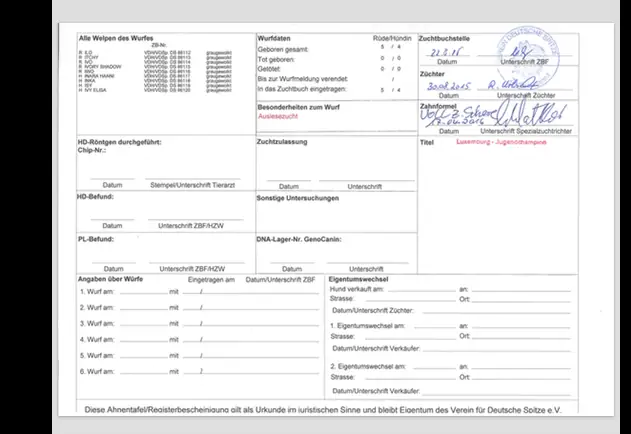Click the 'Angaben über Würfe' heading

point(110,279)
